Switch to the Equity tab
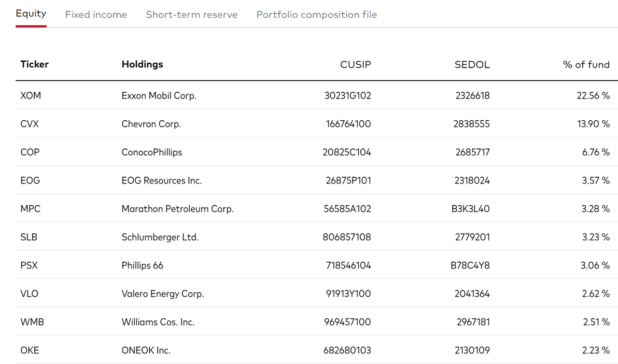This screenshot has width=618, height=364. point(31,14)
